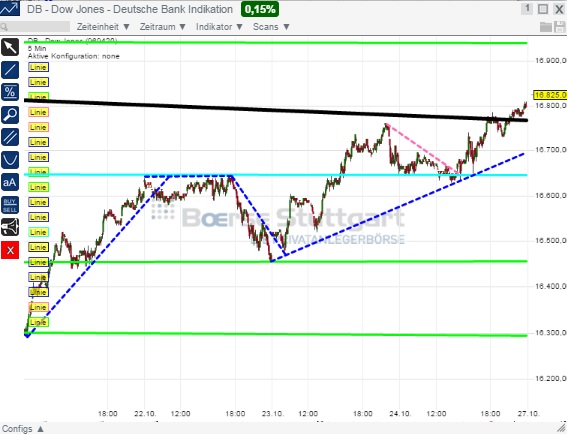Select the parabola curve tool
This screenshot has width=567, height=434.
tap(10, 159)
